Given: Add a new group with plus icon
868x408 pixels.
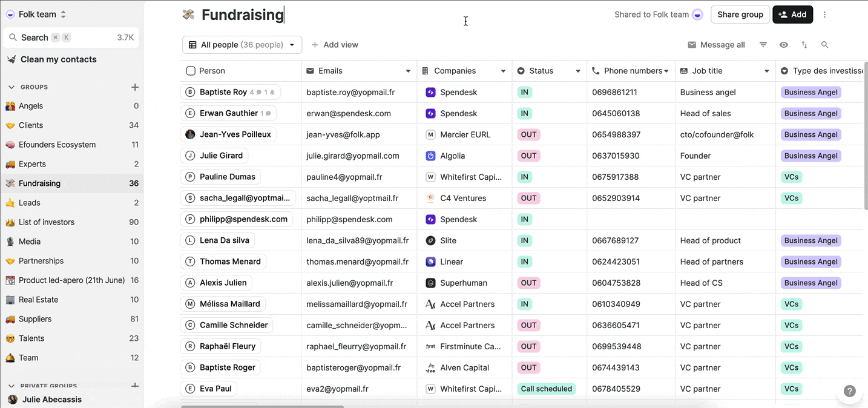Looking at the screenshot, I should (x=135, y=87).
